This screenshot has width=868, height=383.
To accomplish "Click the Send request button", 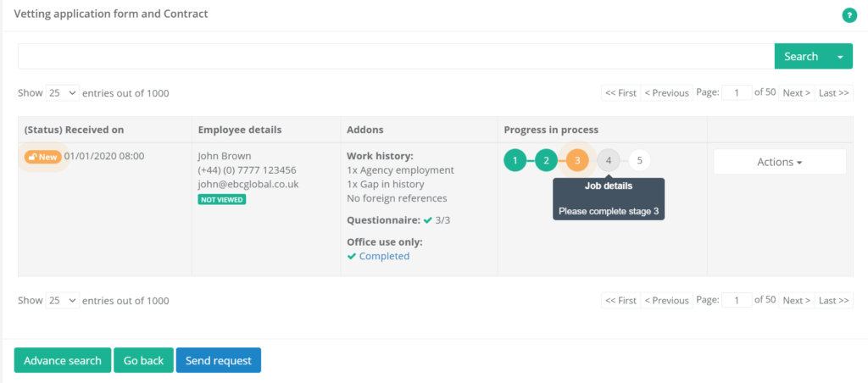I will [219, 360].
